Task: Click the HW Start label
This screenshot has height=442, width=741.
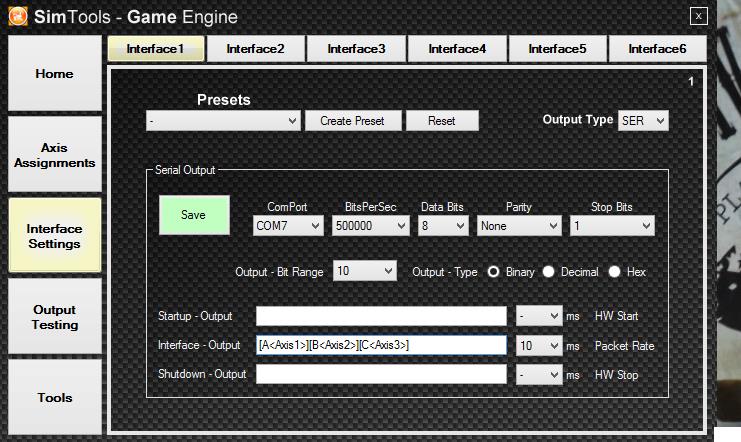Action: (x=616, y=316)
